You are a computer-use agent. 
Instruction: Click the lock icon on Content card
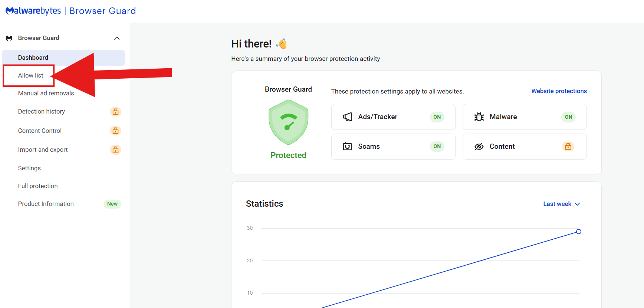click(568, 147)
